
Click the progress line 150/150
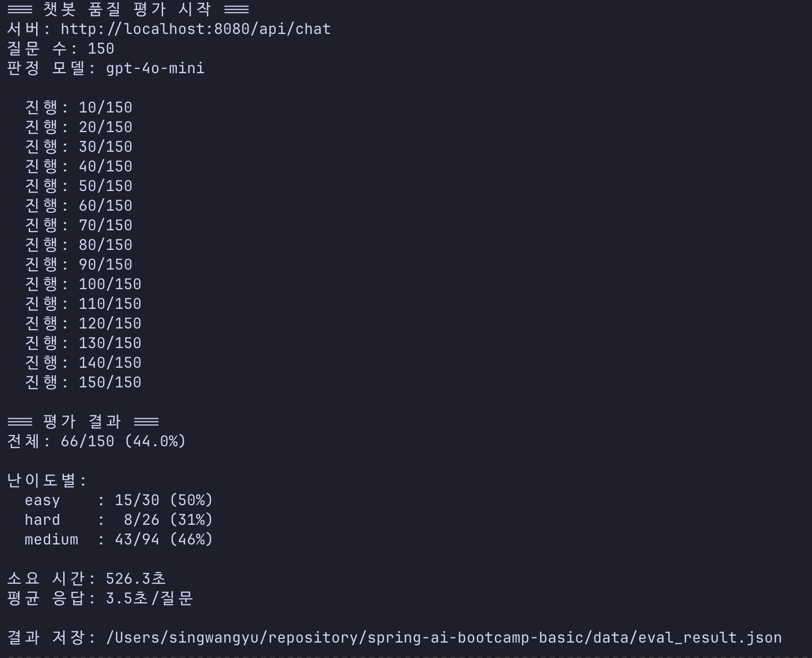coord(83,383)
